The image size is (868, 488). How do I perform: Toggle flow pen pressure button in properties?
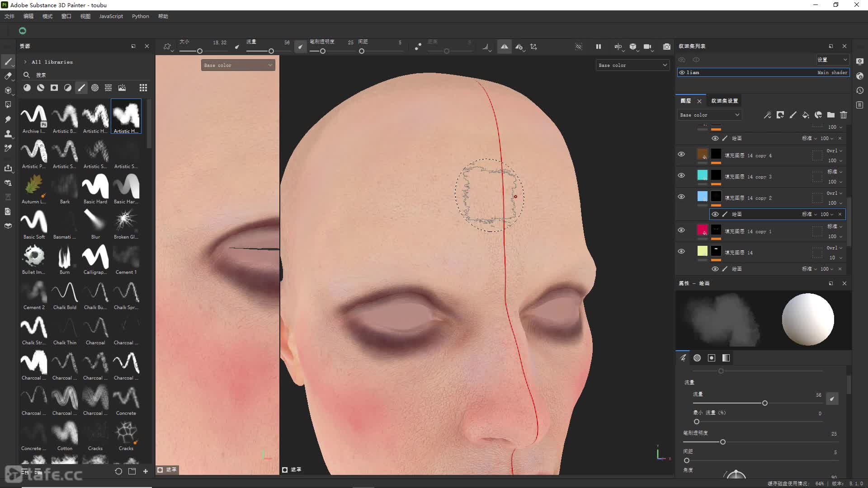[832, 399]
